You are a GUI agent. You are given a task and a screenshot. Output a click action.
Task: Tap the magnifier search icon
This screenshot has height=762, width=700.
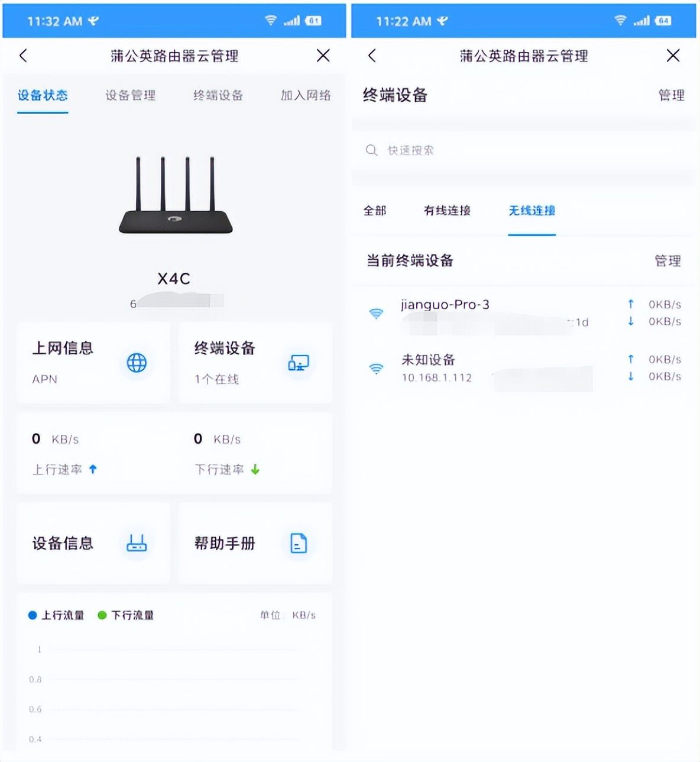[371, 150]
